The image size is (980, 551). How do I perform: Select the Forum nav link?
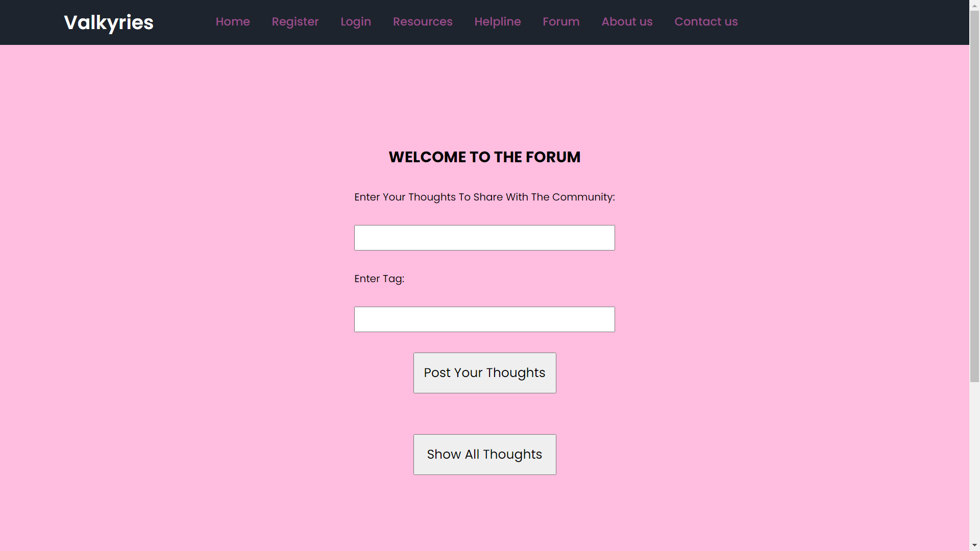(561, 21)
